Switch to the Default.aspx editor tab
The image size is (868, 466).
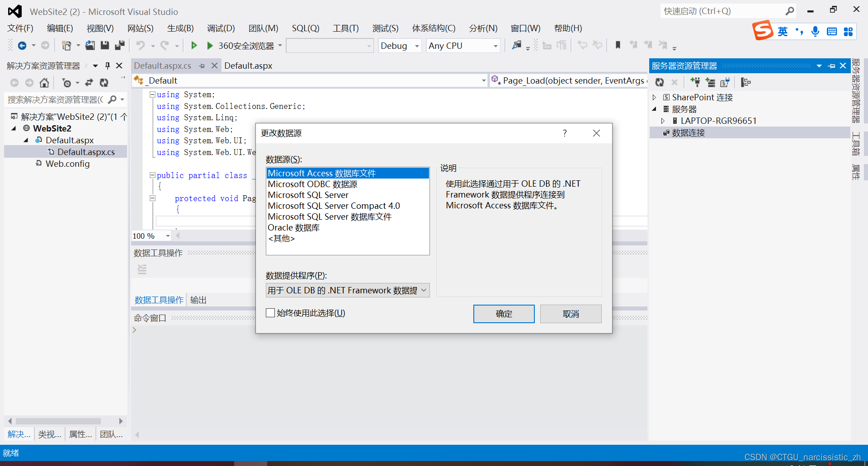(x=248, y=66)
